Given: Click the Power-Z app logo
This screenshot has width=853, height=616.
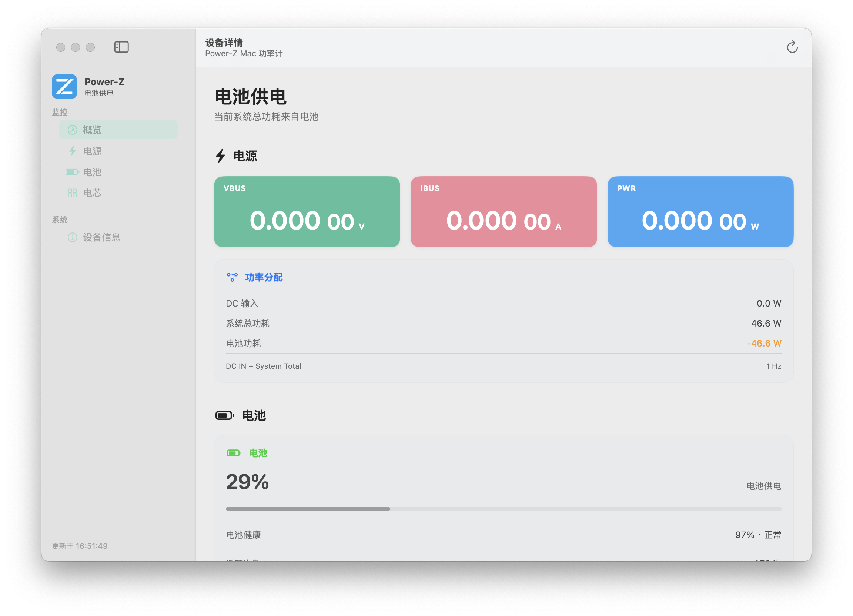Looking at the screenshot, I should [x=64, y=87].
